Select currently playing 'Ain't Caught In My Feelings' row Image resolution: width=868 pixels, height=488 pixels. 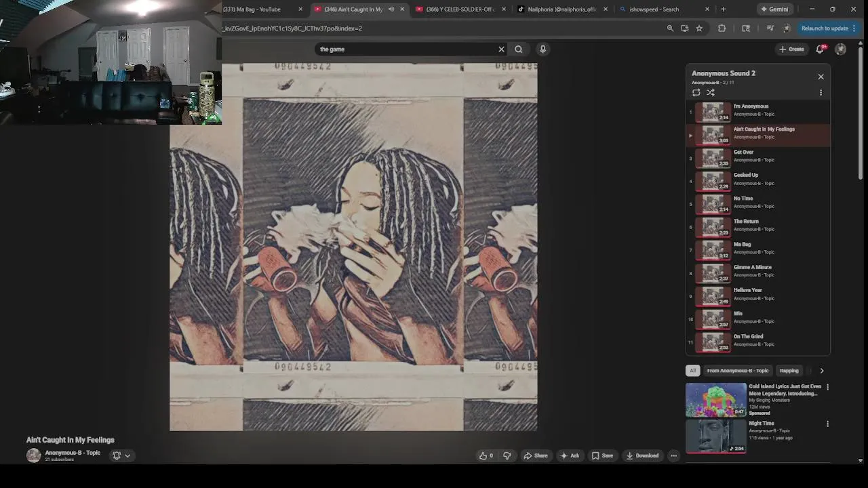tap(758, 134)
